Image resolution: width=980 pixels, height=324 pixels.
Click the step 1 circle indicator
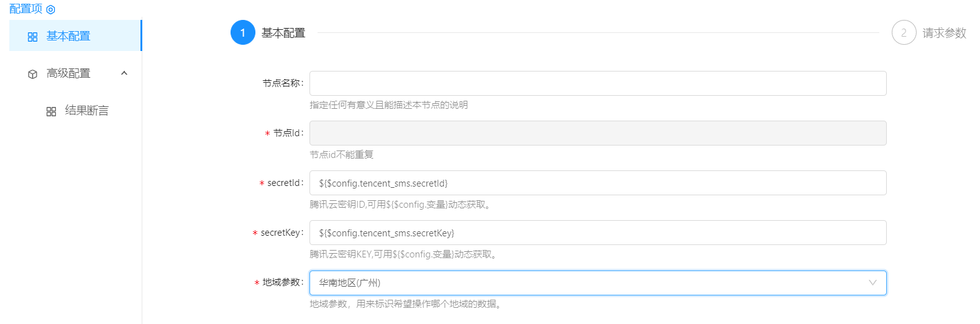[242, 33]
